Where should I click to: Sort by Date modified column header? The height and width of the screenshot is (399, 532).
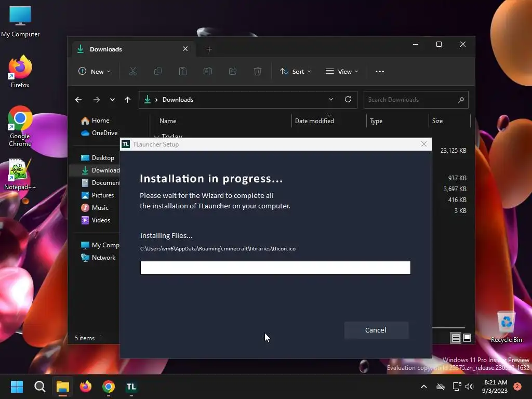pos(314,121)
